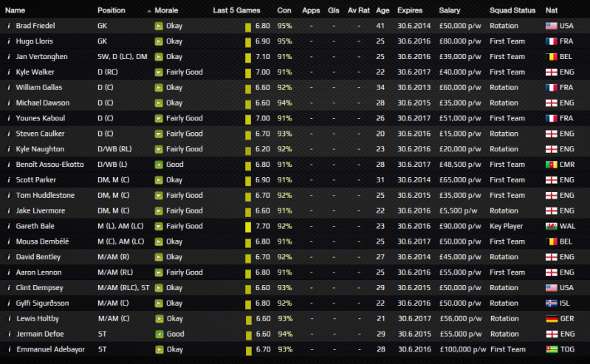
Task: Click Togo flag for Emmanuel Adebayor
Action: tap(552, 350)
